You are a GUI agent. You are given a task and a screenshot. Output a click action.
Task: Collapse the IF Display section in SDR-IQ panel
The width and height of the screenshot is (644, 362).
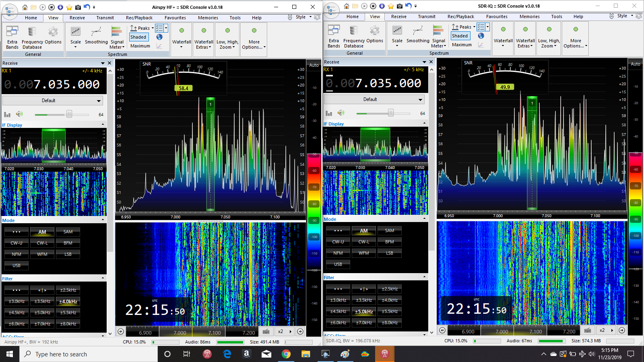click(x=424, y=123)
